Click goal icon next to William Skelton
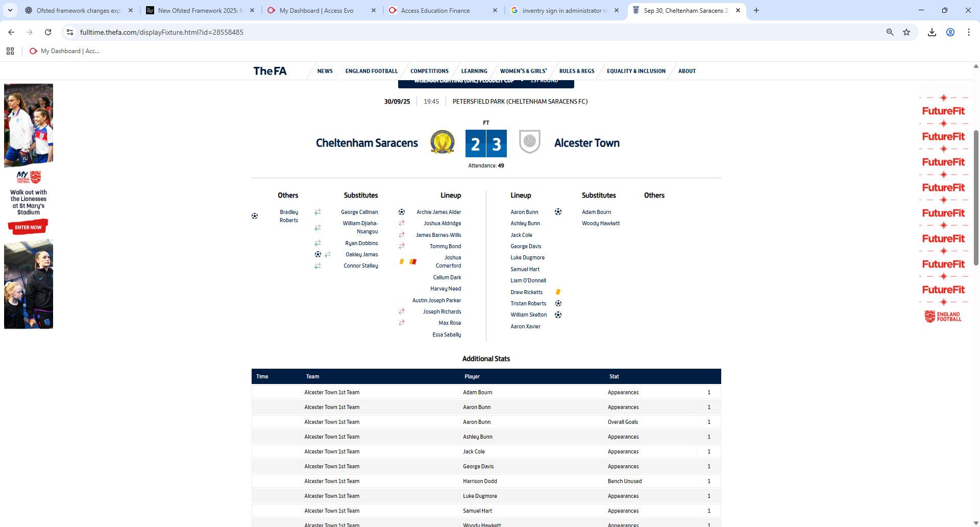980x527 pixels. [x=558, y=315]
